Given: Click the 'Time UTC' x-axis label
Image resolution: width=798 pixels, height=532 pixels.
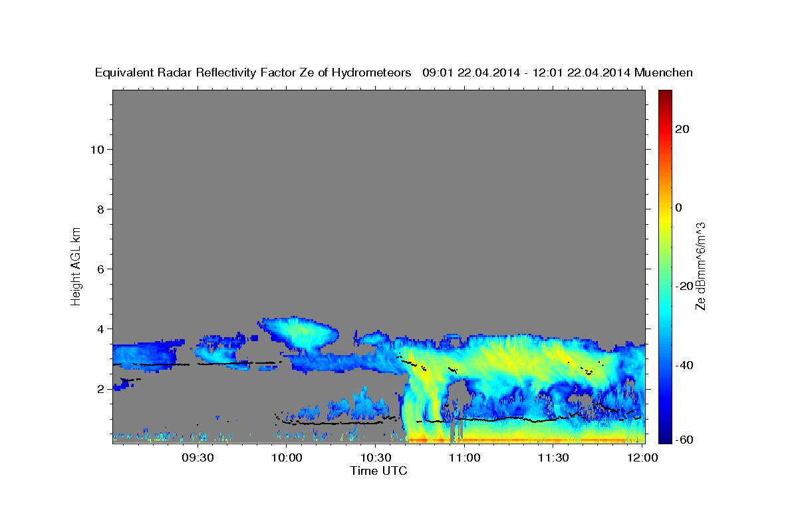Looking at the screenshot, I should [x=378, y=471].
